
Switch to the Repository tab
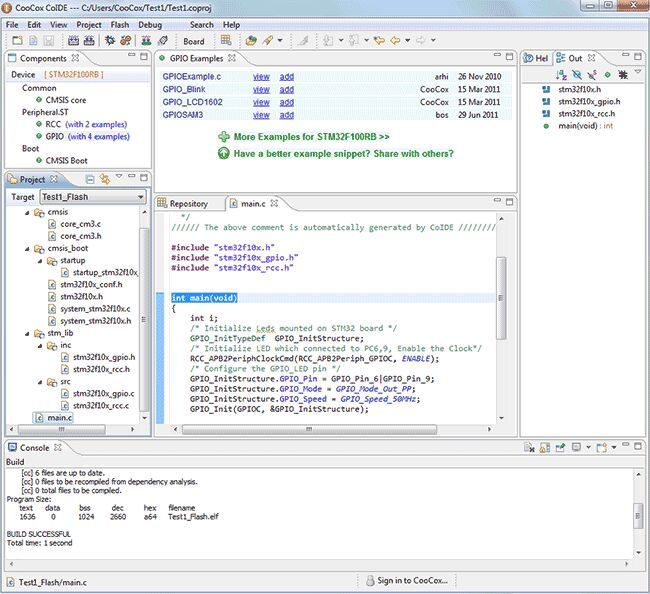(x=183, y=204)
